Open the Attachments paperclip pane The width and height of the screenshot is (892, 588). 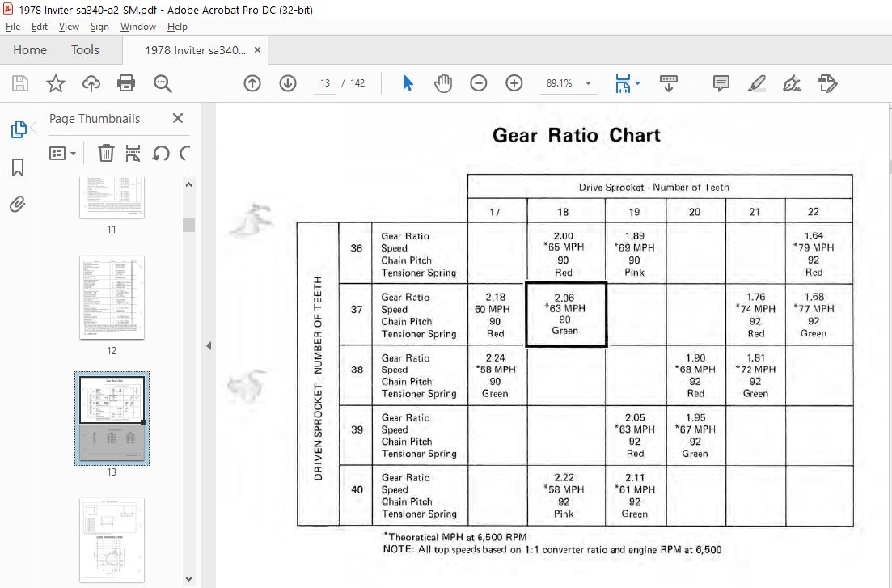[x=18, y=205]
